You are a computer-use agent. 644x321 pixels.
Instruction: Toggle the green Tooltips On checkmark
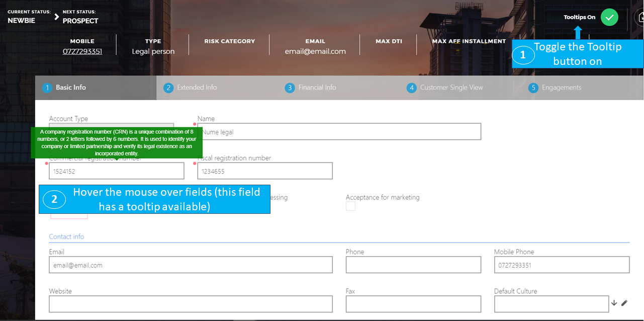(609, 17)
